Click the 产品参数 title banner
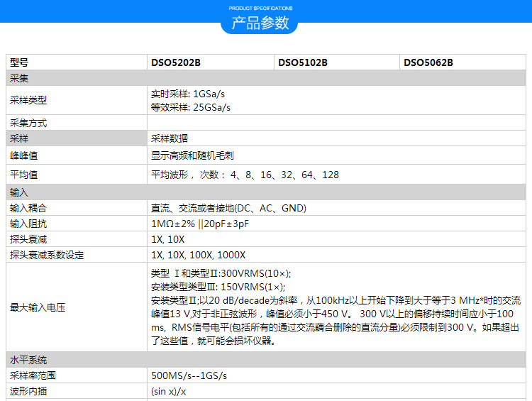This screenshot has height=401, width=532. [x=261, y=22]
